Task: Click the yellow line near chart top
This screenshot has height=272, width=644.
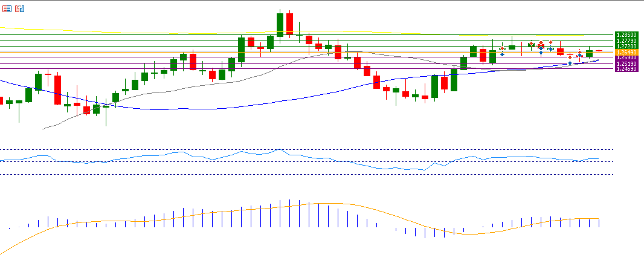Action: pyautogui.click(x=121, y=30)
